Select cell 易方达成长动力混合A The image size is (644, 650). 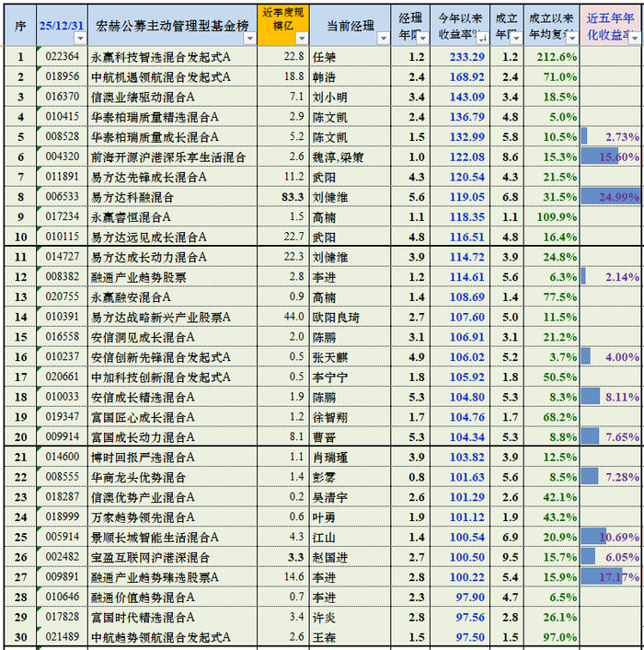coord(173,257)
